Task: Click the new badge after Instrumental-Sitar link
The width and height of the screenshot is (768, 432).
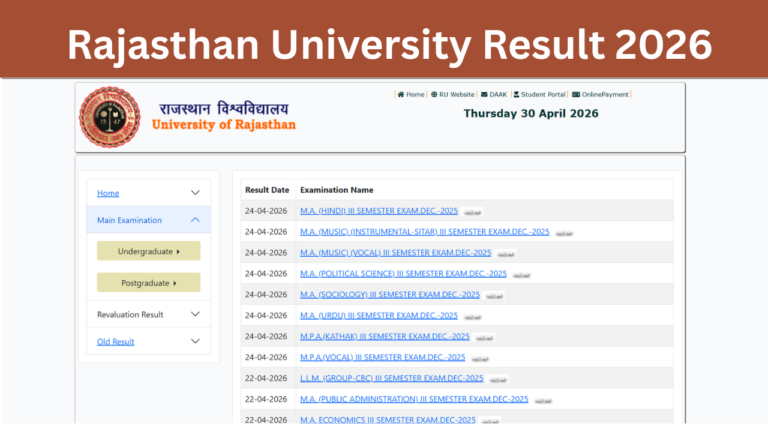Action: click(564, 234)
